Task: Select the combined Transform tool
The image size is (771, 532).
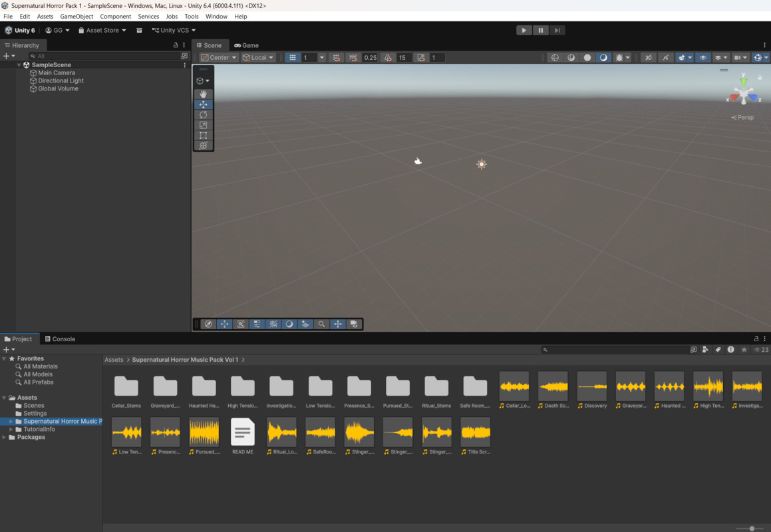Action: click(x=203, y=146)
